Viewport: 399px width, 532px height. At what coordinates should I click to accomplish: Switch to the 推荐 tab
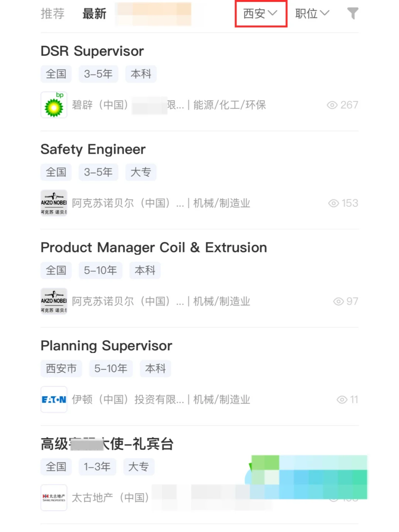click(x=52, y=14)
